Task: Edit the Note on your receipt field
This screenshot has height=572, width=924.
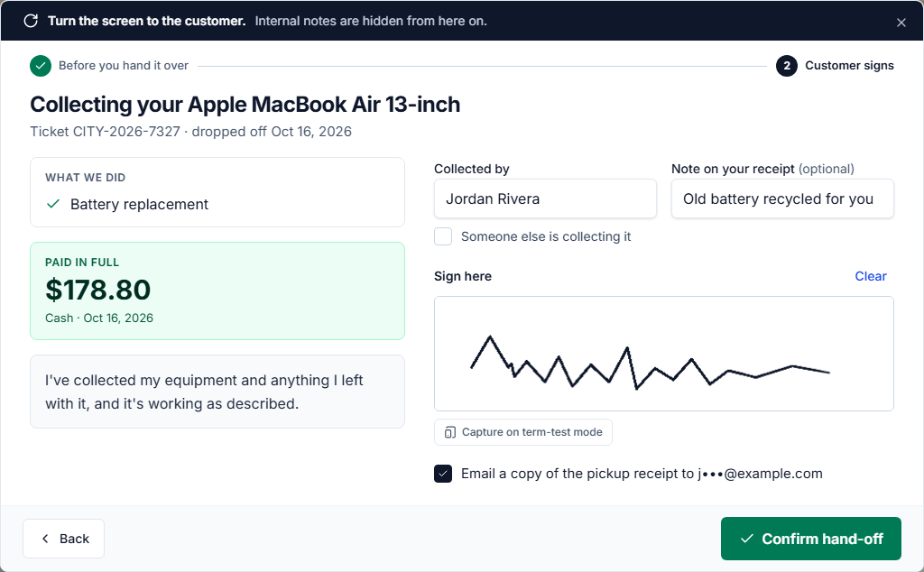Action: coord(782,198)
